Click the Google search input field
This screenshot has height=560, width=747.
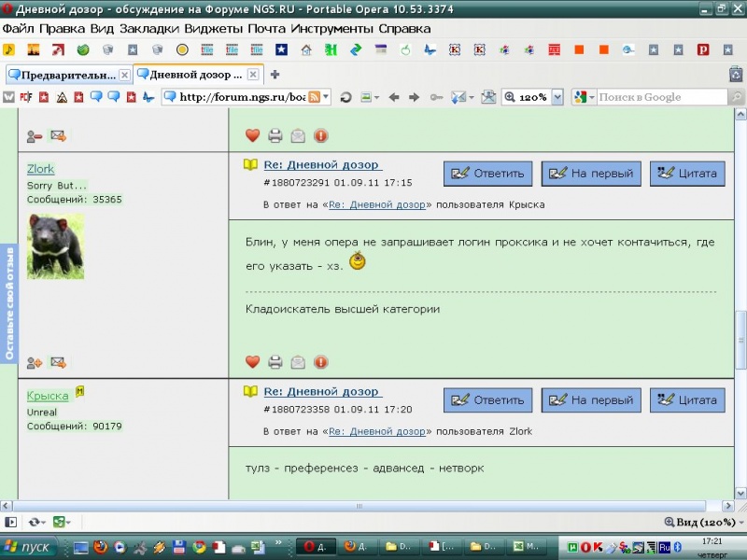click(661, 97)
